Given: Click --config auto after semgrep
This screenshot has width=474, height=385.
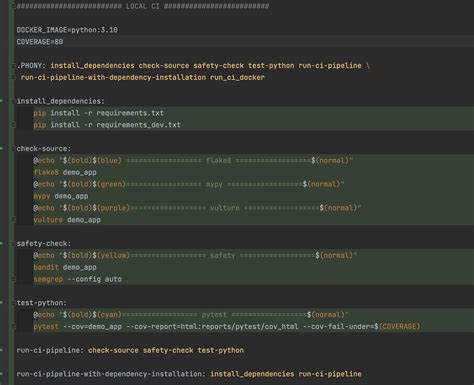Looking at the screenshot, I should (94, 279).
